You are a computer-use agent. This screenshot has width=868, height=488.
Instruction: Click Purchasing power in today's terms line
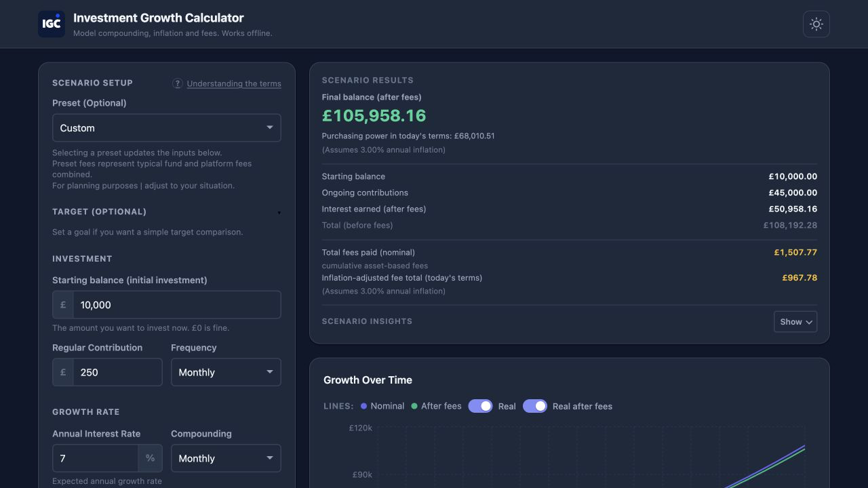click(x=408, y=136)
